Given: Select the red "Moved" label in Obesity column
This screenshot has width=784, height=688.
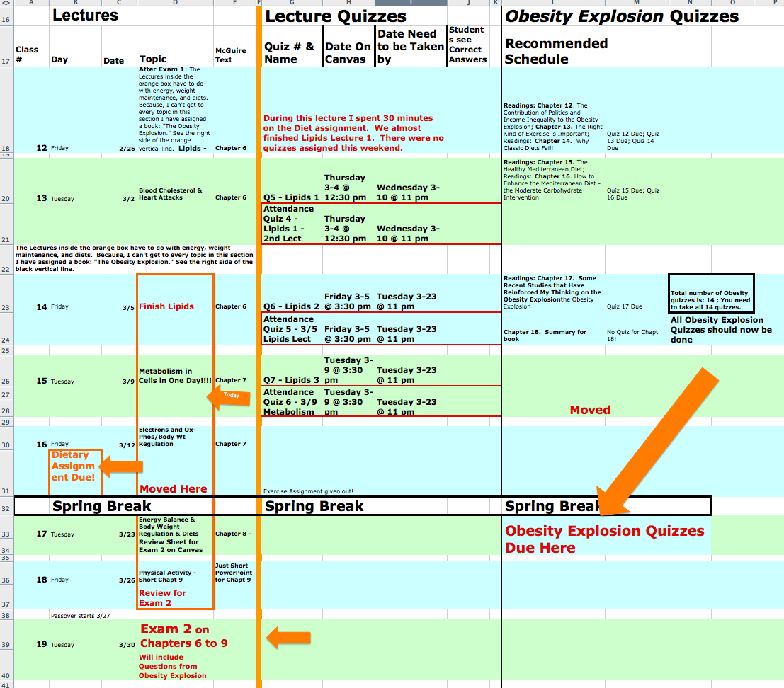Looking at the screenshot, I should tap(590, 410).
